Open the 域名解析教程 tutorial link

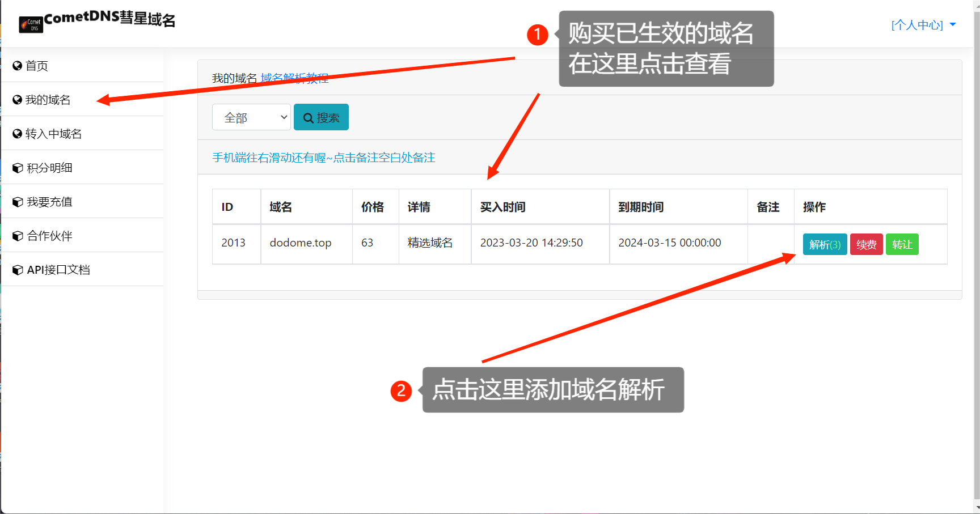tap(294, 78)
